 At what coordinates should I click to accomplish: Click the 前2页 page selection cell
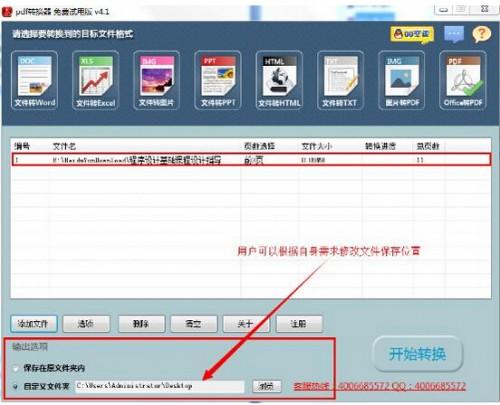click(x=254, y=160)
